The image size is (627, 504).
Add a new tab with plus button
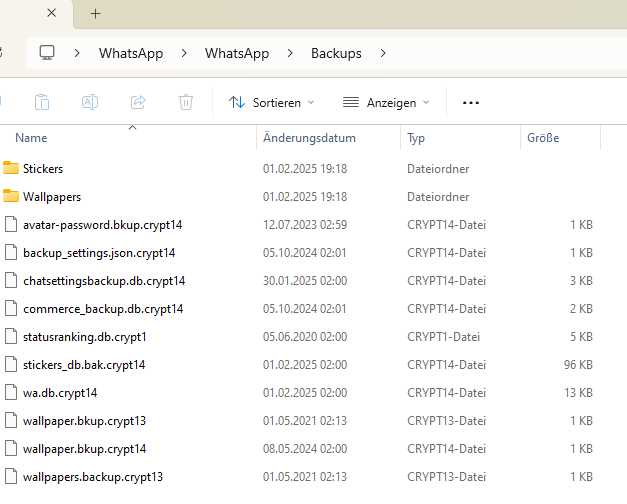click(96, 14)
